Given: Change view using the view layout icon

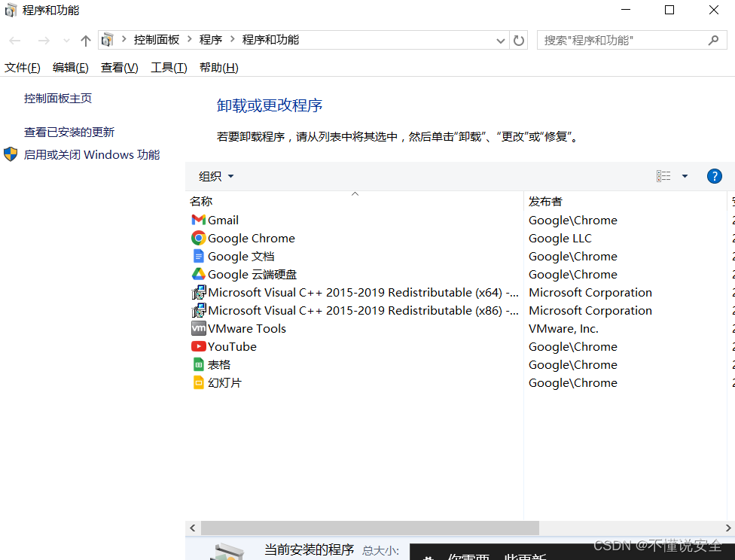Looking at the screenshot, I should (663, 176).
